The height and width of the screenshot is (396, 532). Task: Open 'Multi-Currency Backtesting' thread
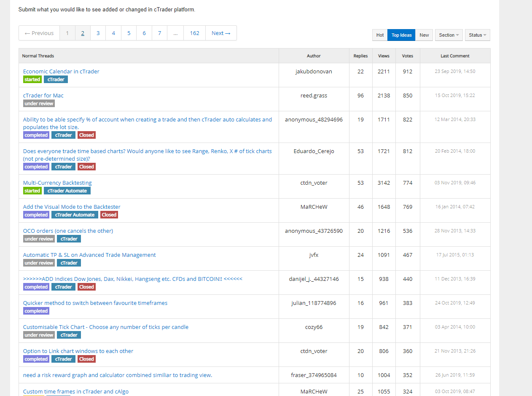click(x=57, y=183)
